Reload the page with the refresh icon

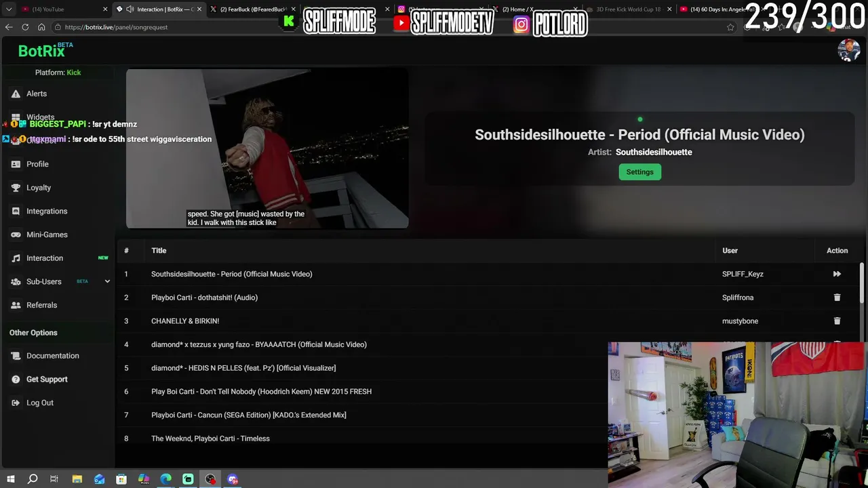[x=25, y=27]
